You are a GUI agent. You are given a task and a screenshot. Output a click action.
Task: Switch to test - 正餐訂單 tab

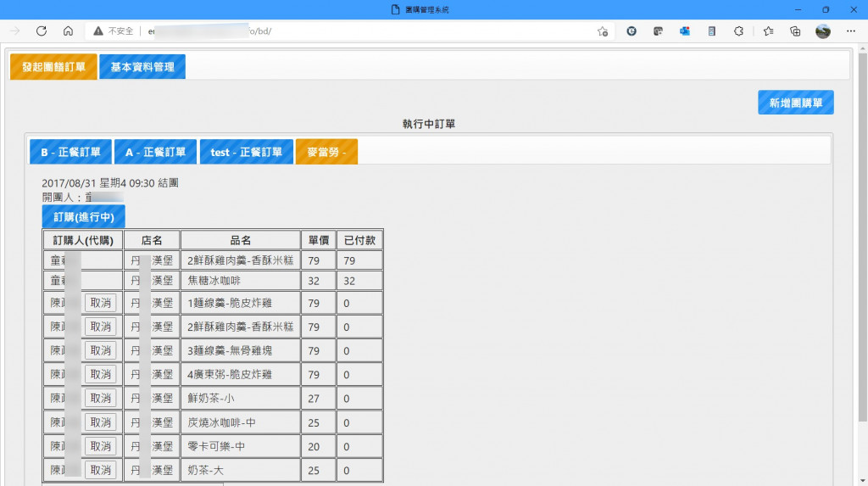click(x=247, y=152)
